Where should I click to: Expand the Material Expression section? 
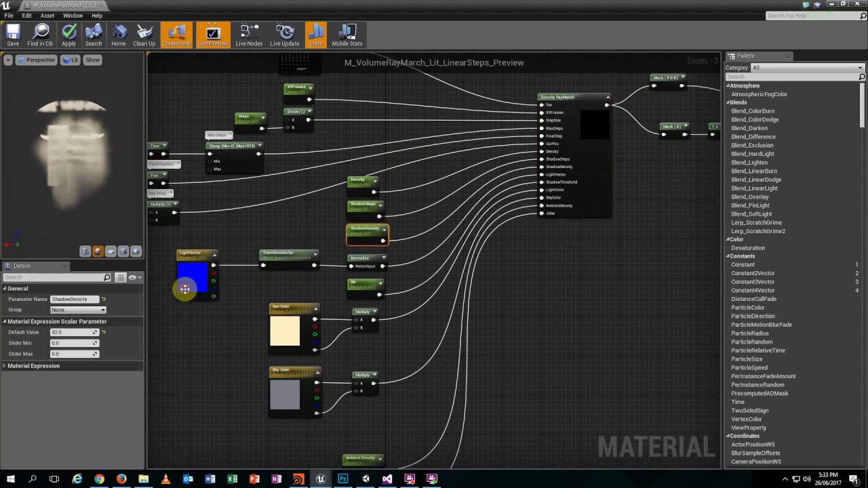point(4,366)
